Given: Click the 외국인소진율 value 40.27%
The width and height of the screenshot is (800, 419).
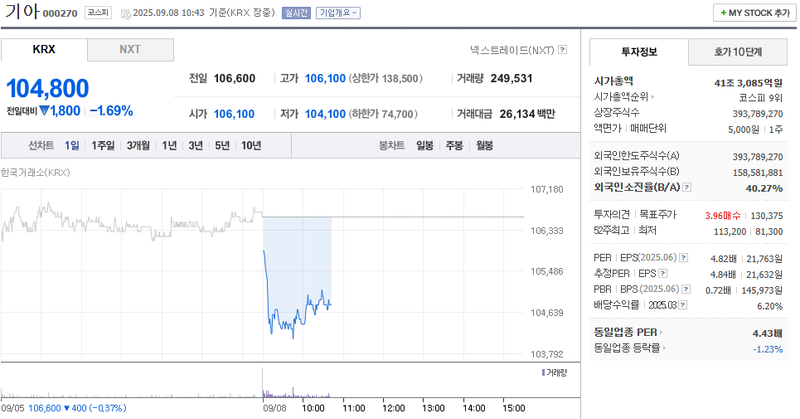Looking at the screenshot, I should pos(764,188).
